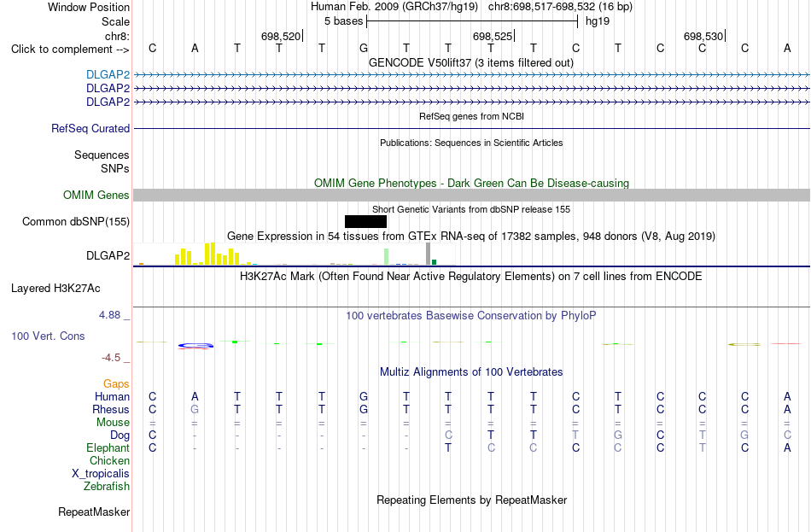Screen dimensions: 811x532
Task: Click the -4.5 conservation scale value
Action: click(x=111, y=358)
